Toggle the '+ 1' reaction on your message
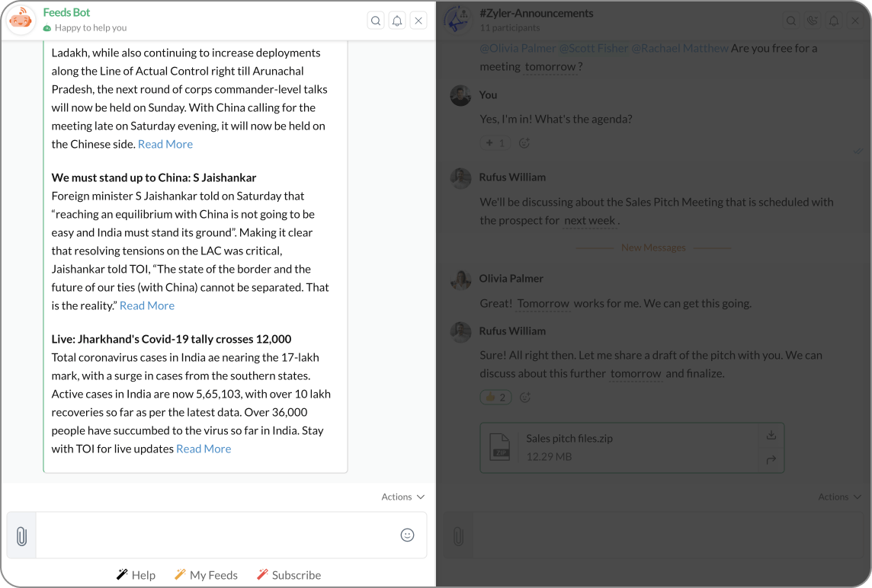Viewport: 872px width, 588px height. 495,143
